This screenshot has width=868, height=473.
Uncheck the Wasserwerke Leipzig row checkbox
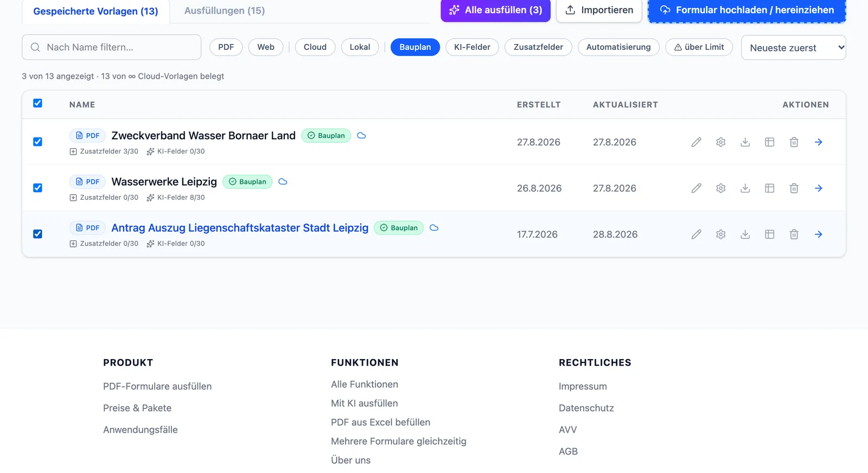[37, 188]
